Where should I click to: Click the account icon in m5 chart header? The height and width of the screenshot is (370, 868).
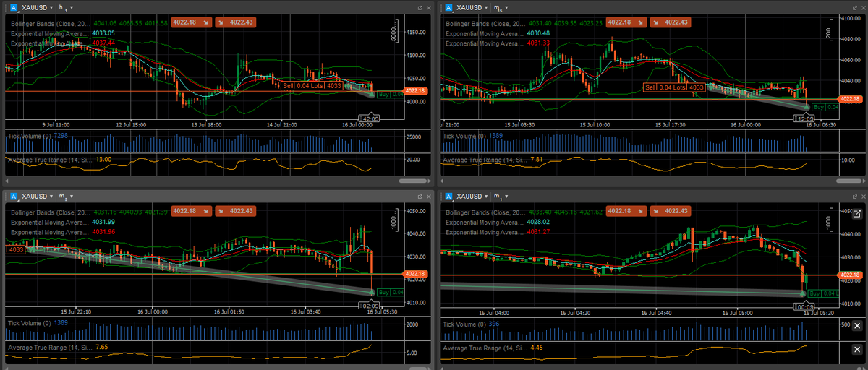(x=14, y=197)
